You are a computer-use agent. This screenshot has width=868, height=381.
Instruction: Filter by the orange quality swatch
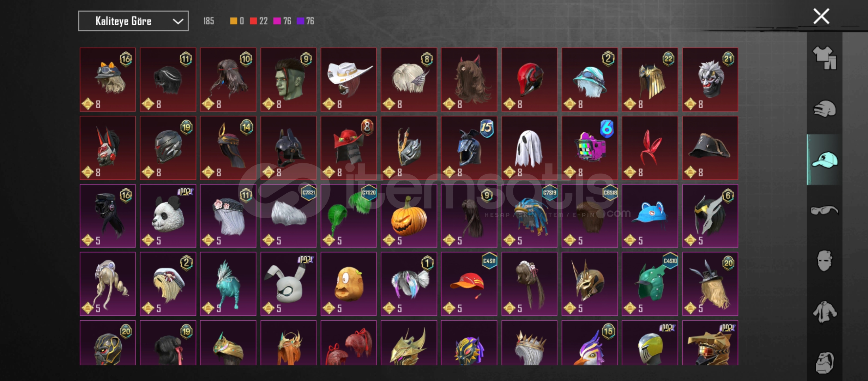pyautogui.click(x=234, y=21)
